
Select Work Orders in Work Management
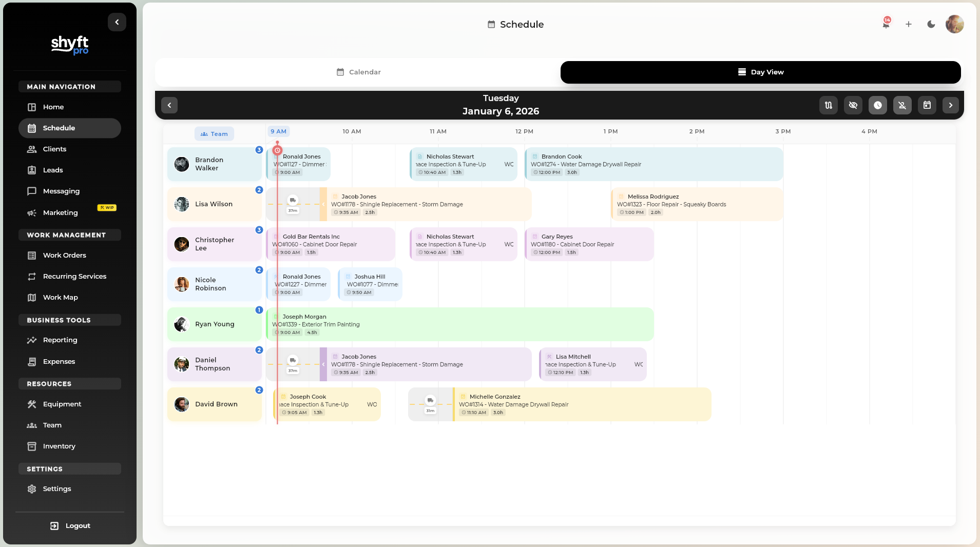64,255
